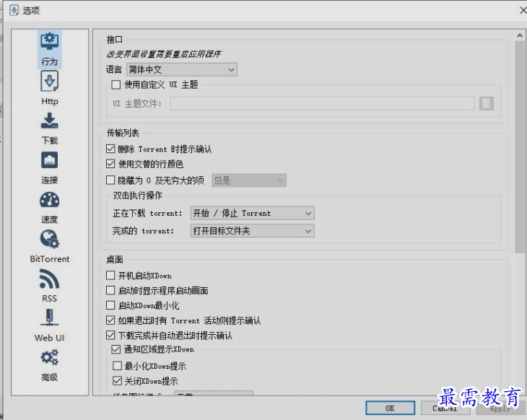527x420 pixels.
Task: Open the RSS feed settings icon
Action: [x=49, y=279]
